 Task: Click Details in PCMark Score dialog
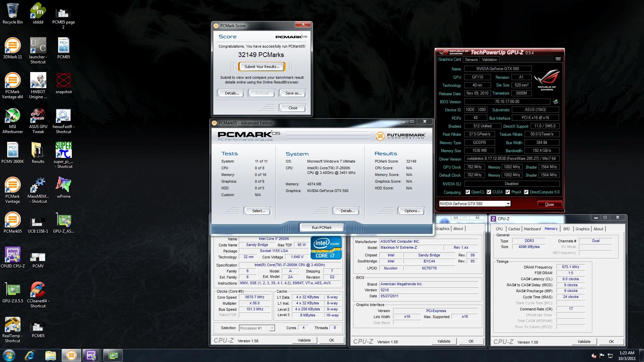click(x=232, y=93)
